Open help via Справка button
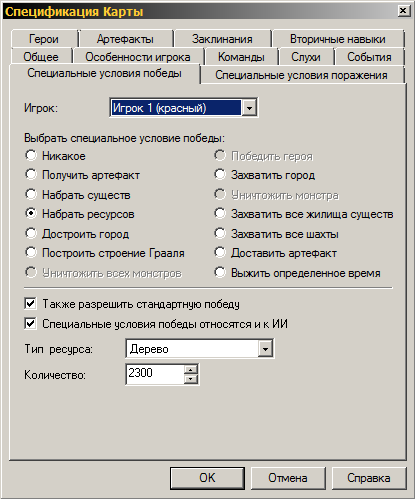The image size is (415, 499). (x=369, y=478)
